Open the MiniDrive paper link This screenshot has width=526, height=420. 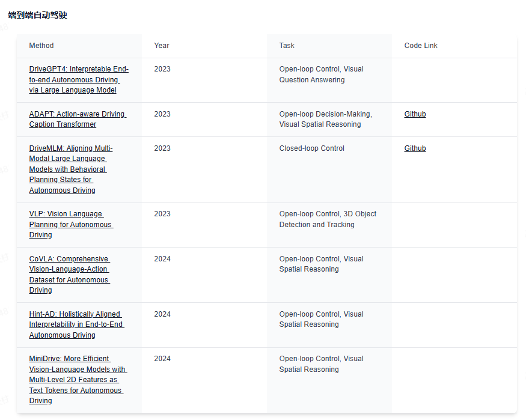pos(78,380)
